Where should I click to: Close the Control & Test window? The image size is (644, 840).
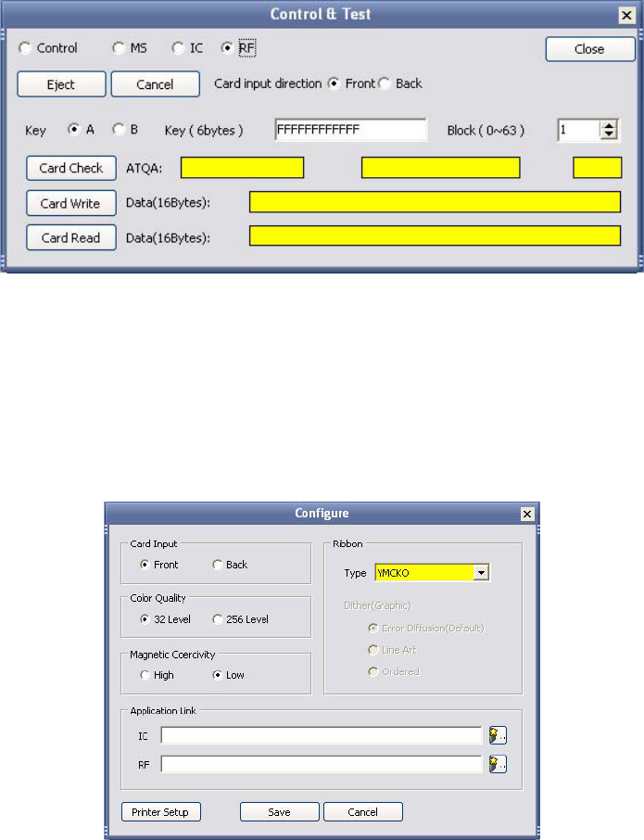pos(626,15)
